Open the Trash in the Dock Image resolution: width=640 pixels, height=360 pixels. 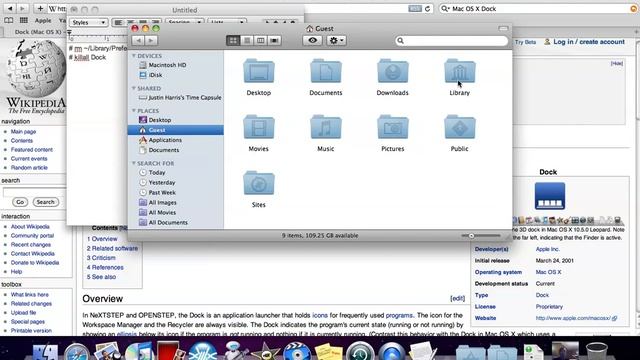[x=596, y=351]
